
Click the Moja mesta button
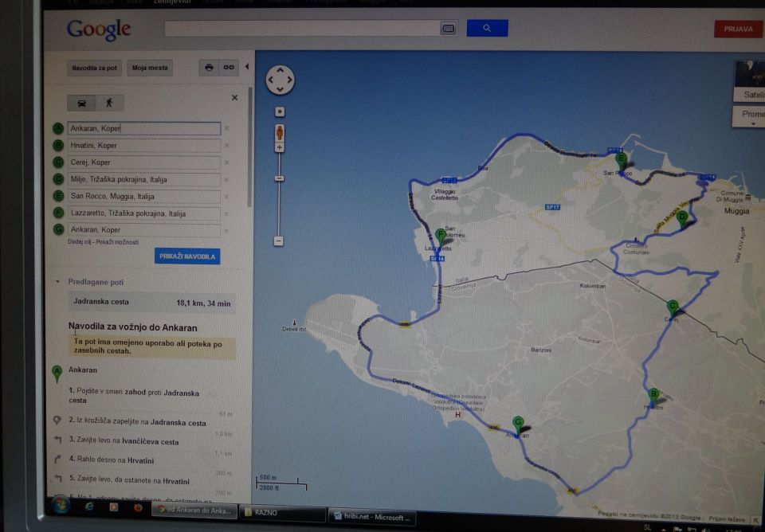150,68
